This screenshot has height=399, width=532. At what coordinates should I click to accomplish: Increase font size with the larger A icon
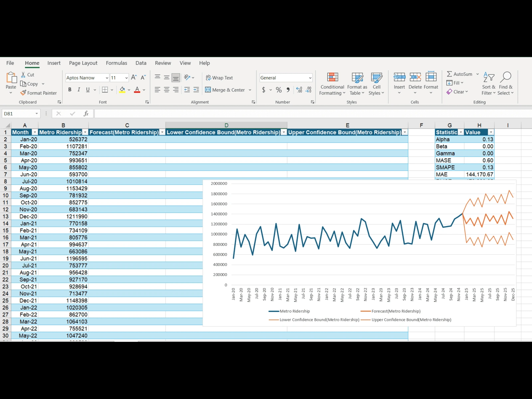point(134,77)
